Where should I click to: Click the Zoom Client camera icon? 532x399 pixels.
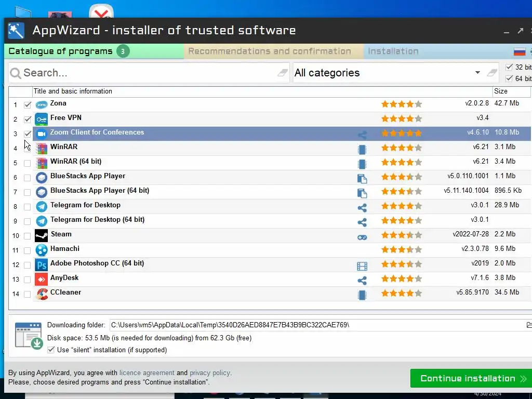42,134
